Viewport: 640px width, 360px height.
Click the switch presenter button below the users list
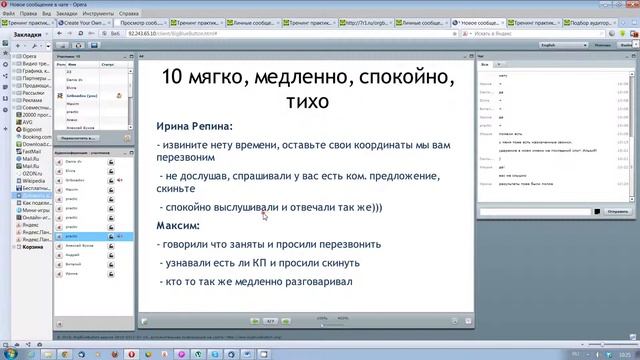click(x=78, y=138)
